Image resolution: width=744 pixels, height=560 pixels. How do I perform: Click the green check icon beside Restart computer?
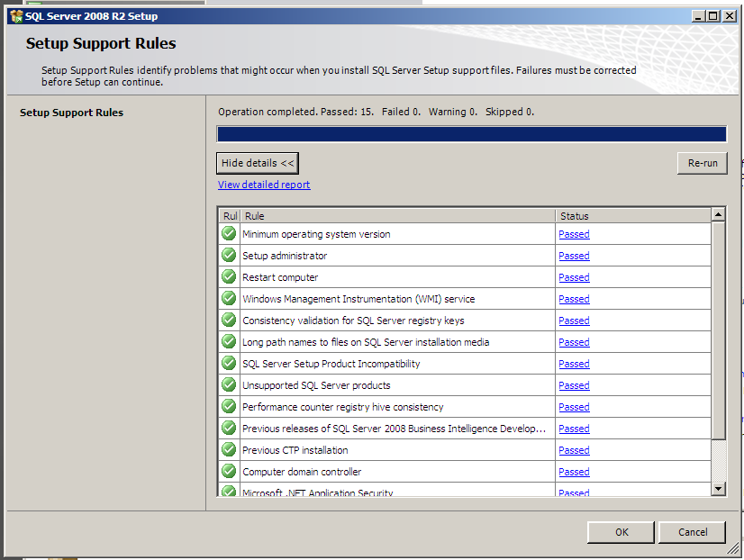(229, 276)
